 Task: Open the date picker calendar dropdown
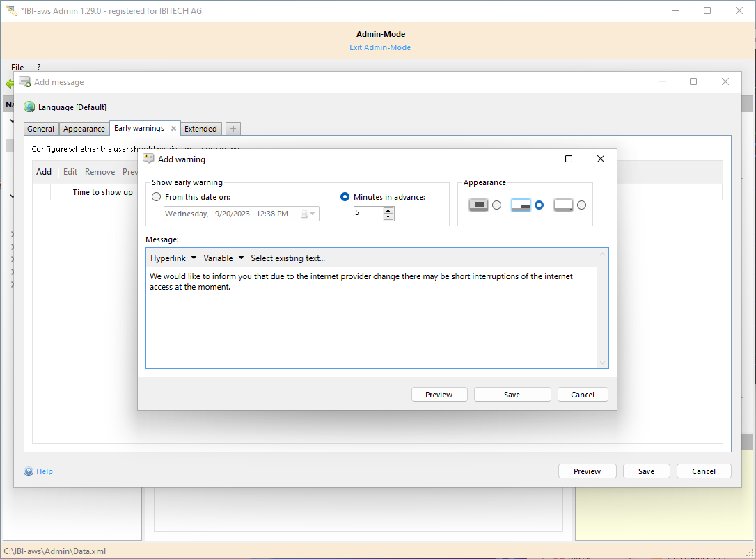coord(308,214)
